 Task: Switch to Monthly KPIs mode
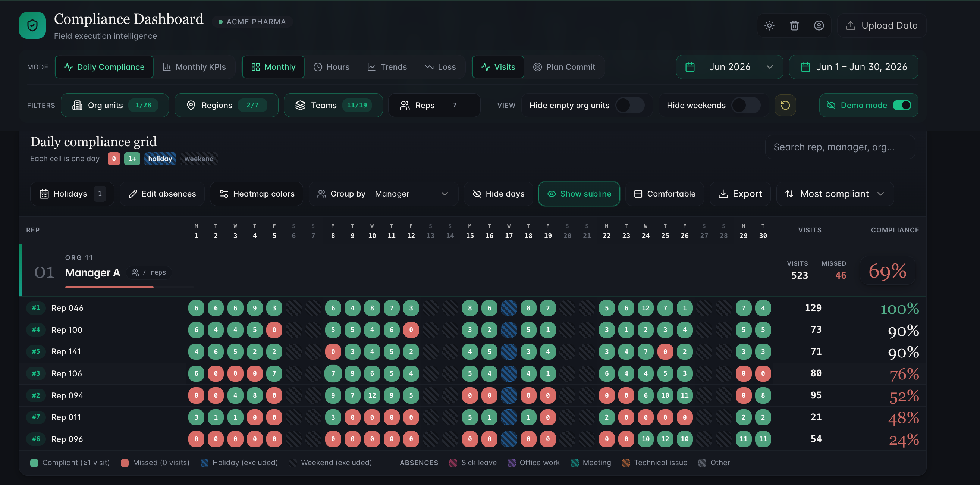[x=194, y=67]
